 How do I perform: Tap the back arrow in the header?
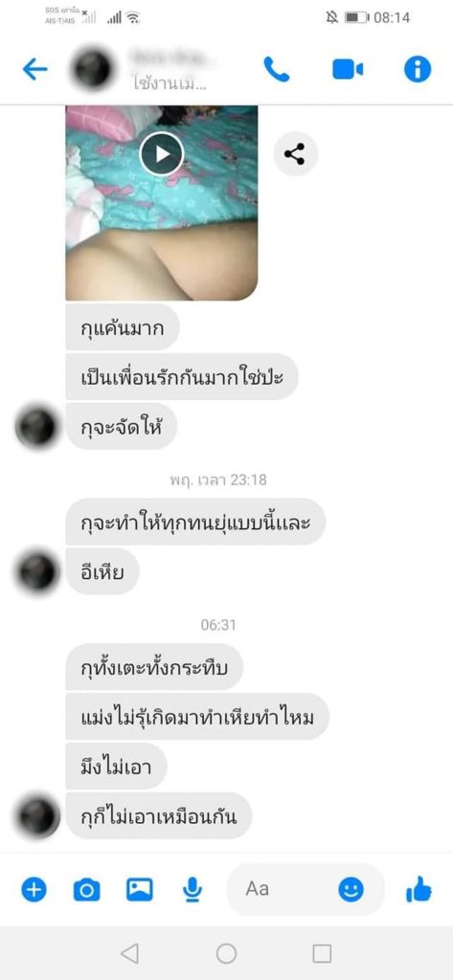click(x=34, y=69)
